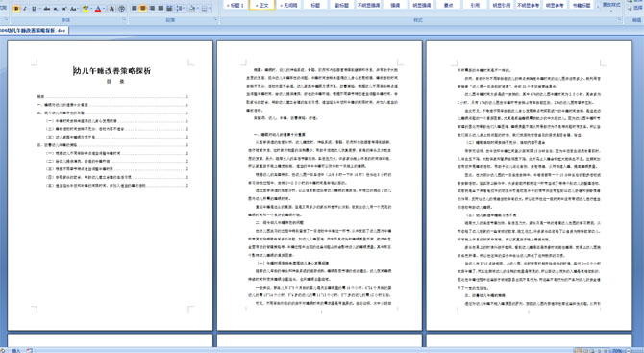The width and height of the screenshot is (644, 353).
Task: Open the shading fill icon
Action: (x=192, y=8)
